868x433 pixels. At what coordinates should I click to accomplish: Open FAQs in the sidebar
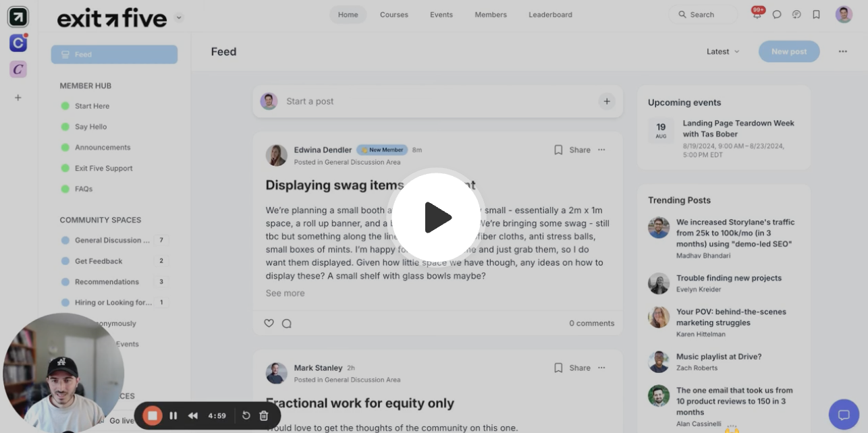tap(84, 189)
